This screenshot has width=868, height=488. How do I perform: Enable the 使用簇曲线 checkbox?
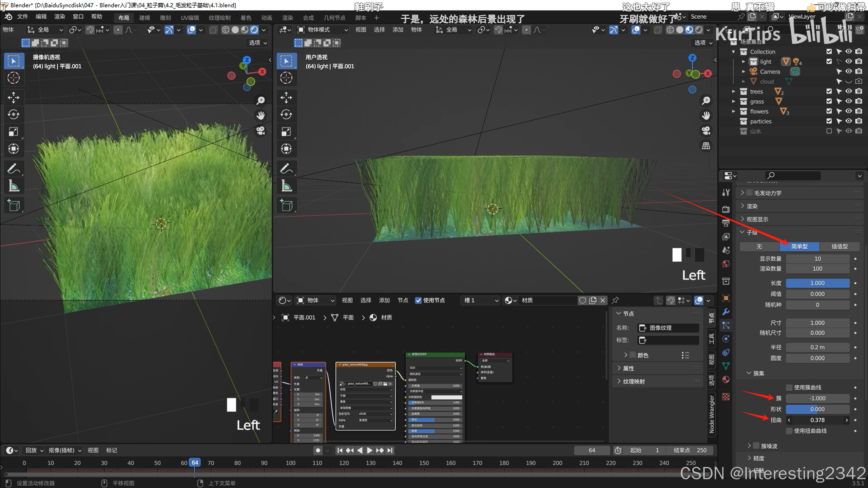click(x=789, y=387)
